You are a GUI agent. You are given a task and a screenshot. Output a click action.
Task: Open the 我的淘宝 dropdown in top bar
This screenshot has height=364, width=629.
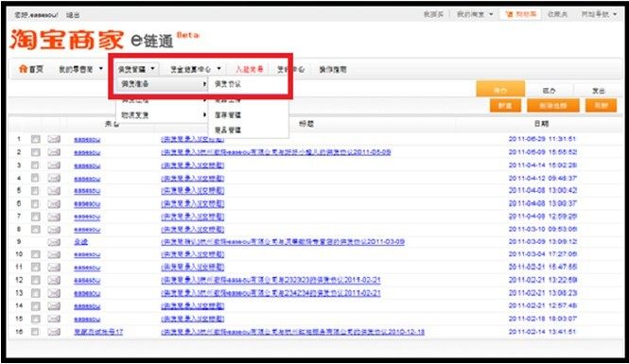(x=476, y=14)
